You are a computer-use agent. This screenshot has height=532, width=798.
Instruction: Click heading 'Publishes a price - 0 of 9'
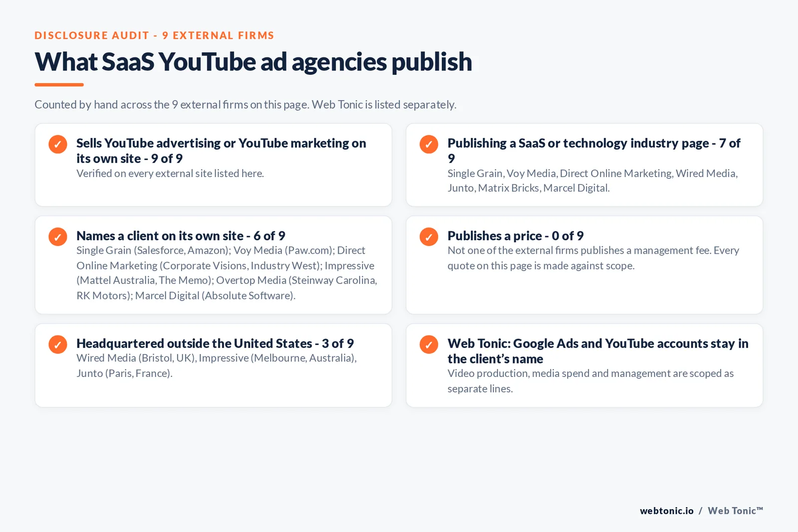point(515,236)
